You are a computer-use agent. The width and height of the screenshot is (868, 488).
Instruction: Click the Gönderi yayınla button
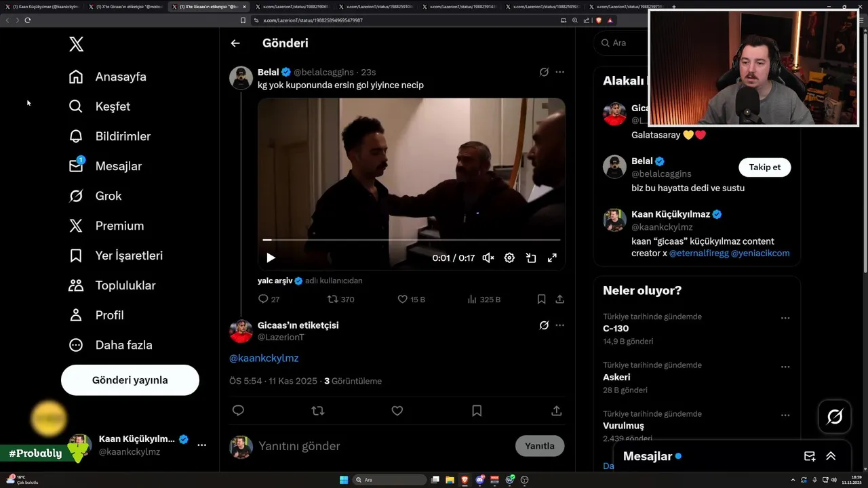[130, 380]
